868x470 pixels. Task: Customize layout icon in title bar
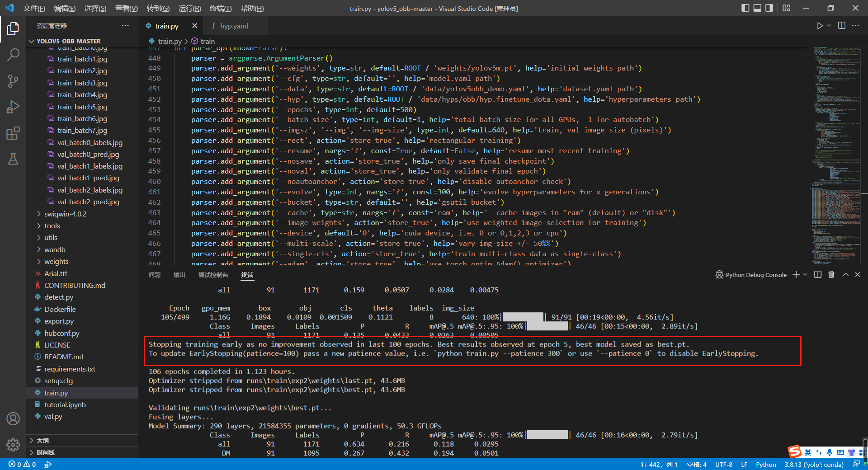pos(787,8)
